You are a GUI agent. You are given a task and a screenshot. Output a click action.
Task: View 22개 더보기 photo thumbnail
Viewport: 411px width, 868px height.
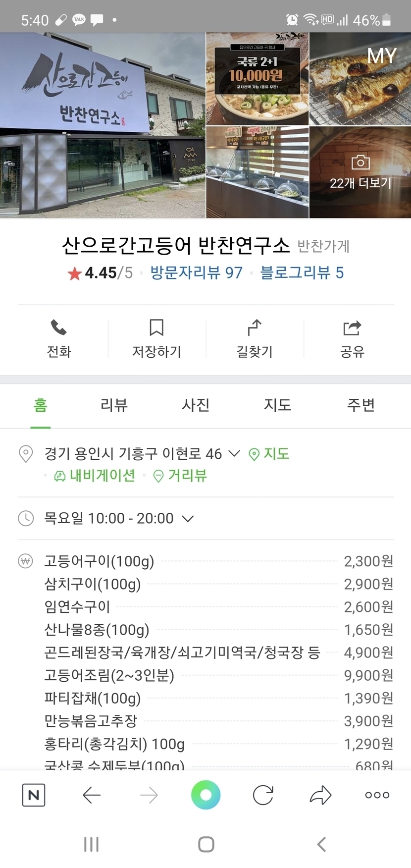click(360, 172)
